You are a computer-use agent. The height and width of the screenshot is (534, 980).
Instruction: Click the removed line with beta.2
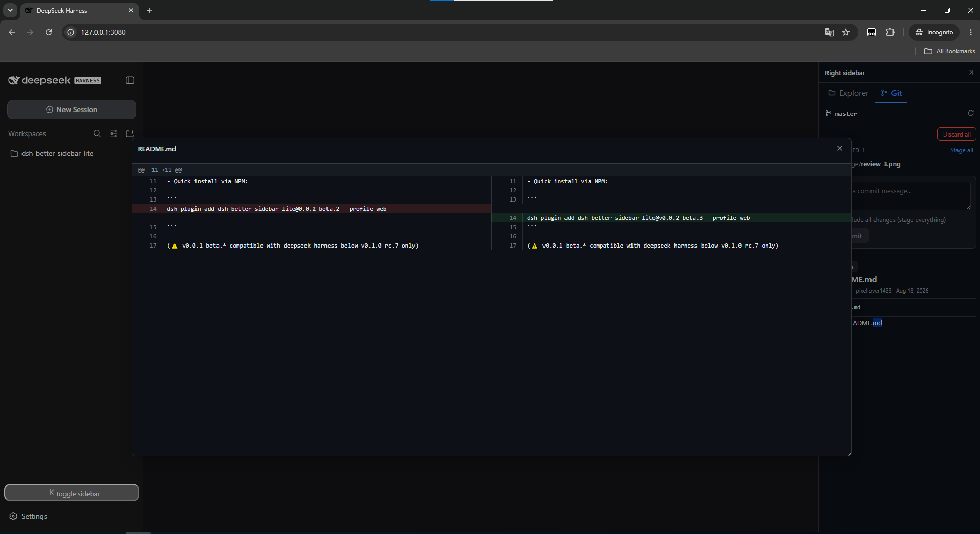tap(312, 209)
